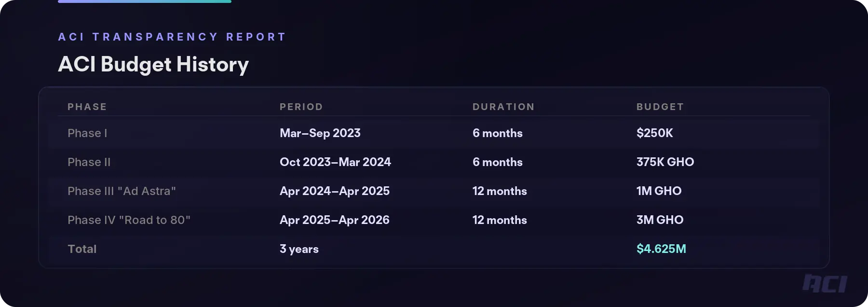Select the Phase column header
This screenshot has width=868, height=307.
click(x=87, y=107)
